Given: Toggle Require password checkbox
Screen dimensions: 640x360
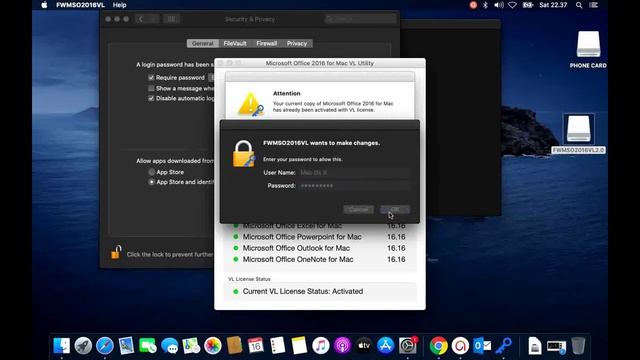Looking at the screenshot, I should (151, 78).
